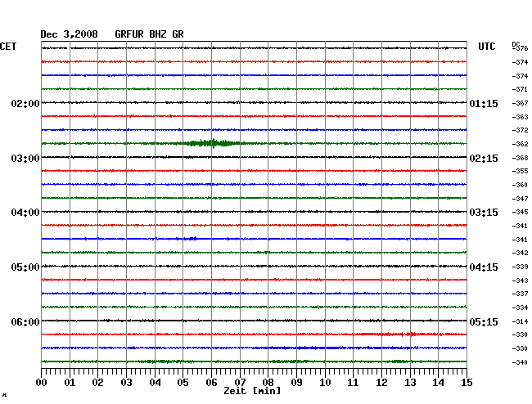Select minute 01 on the time axis
Image resolution: width=532 pixels, height=404 pixels.
click(70, 383)
